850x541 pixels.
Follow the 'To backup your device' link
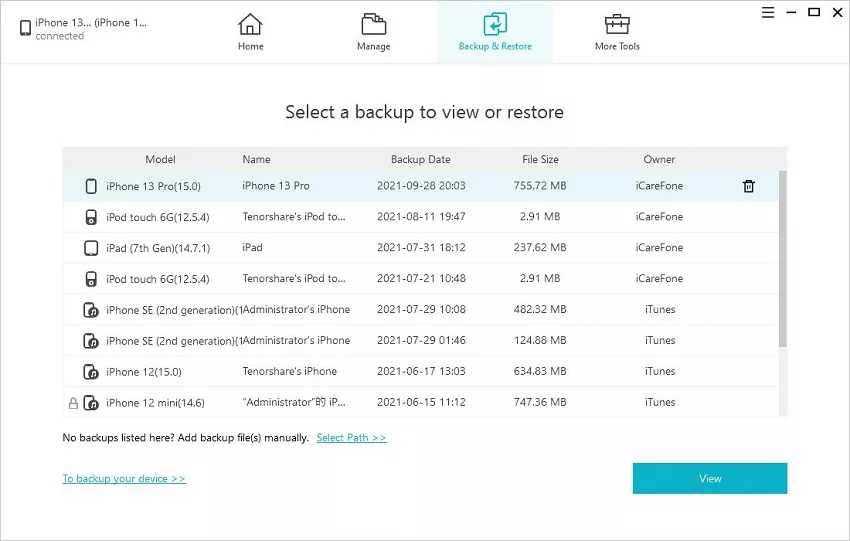pos(124,479)
